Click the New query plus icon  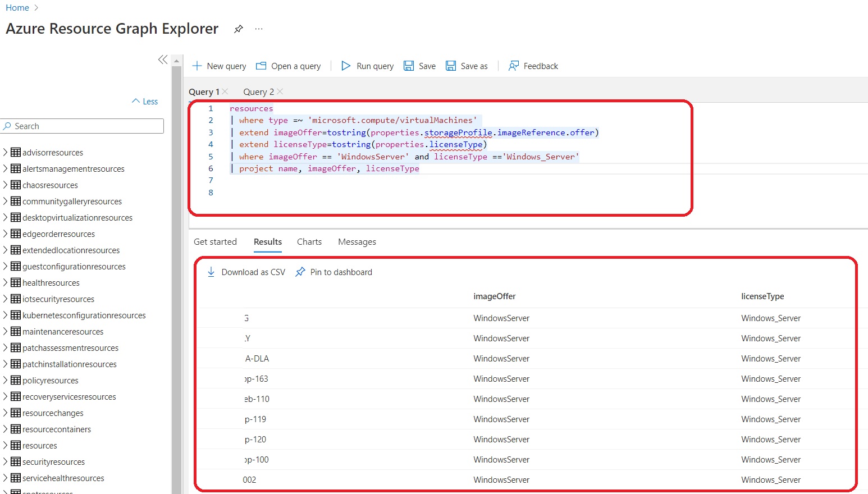coord(197,66)
